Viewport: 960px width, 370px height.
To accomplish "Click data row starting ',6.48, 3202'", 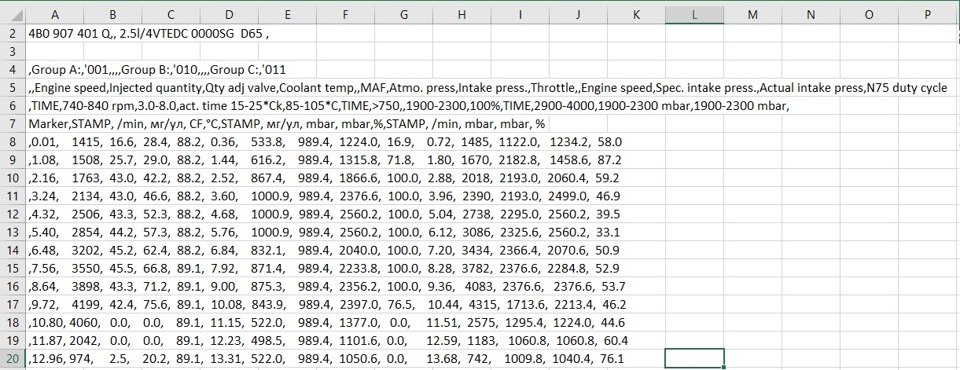I will coord(324,250).
